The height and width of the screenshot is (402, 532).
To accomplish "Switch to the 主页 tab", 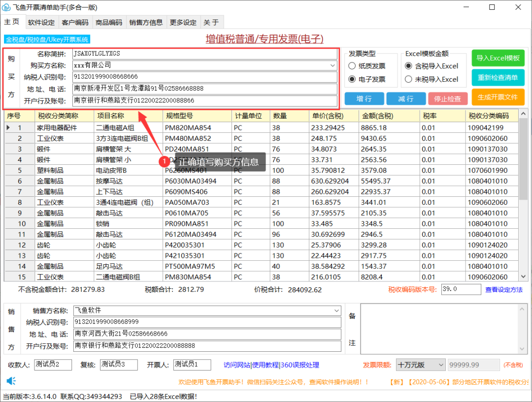I will (x=12, y=22).
